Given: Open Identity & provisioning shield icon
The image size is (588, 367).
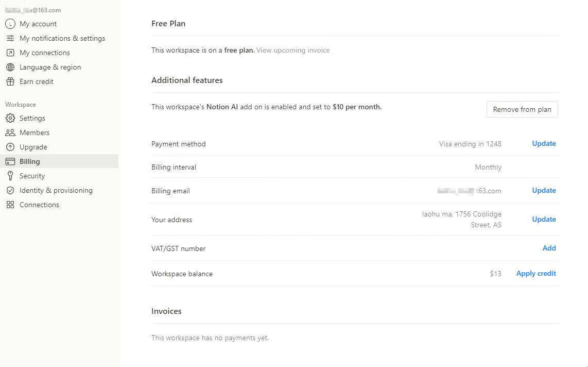Looking at the screenshot, I should [x=10, y=190].
